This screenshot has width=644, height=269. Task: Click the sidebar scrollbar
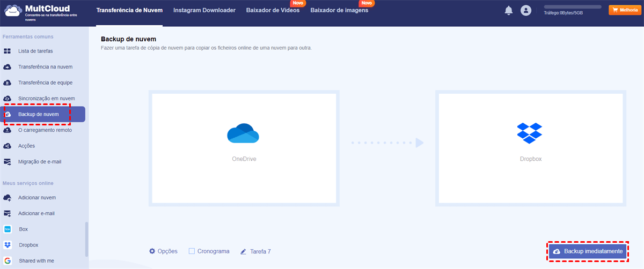pos(86,240)
